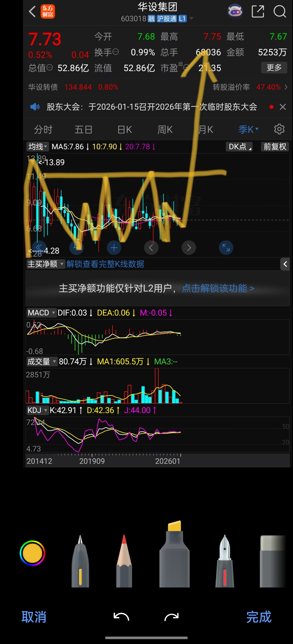
Task: Select the yellow highlighter marker tool
Action: 174,554
